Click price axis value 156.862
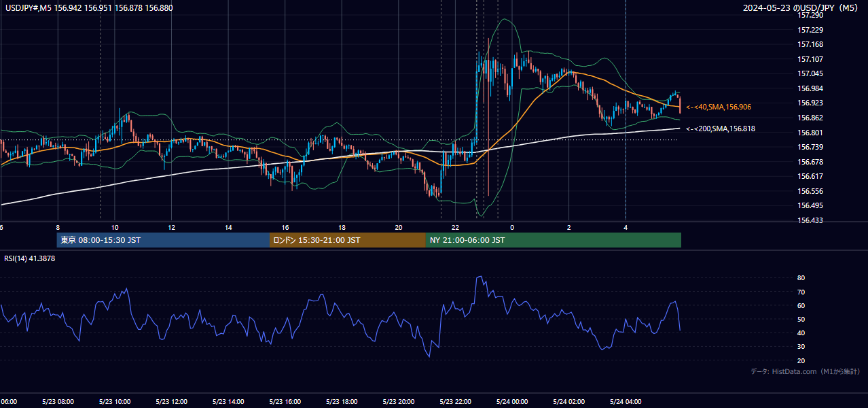 [x=810, y=118]
